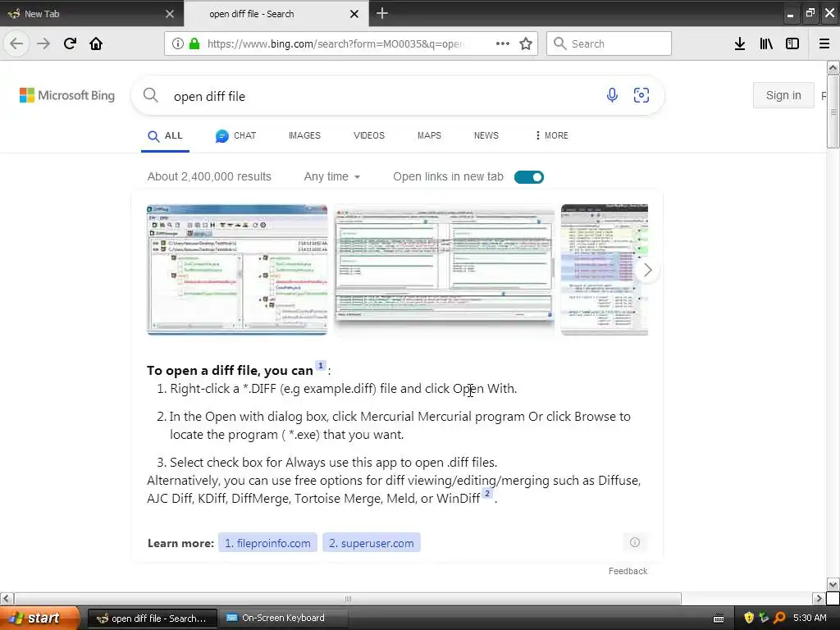Viewport: 840px width, 630px height.
Task: Click the 5:30 AM clock
Action: [x=810, y=618]
